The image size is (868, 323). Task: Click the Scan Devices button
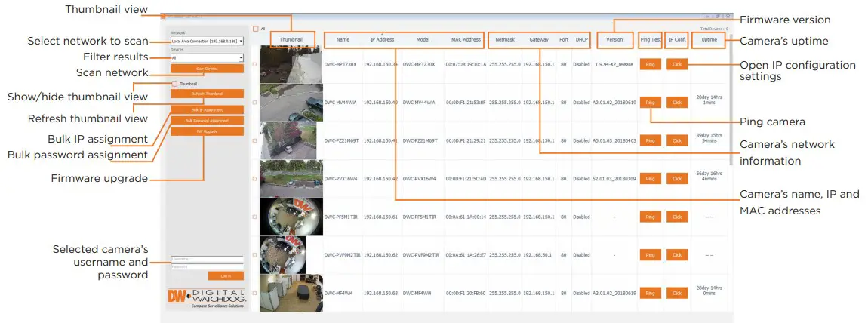pyautogui.click(x=207, y=69)
